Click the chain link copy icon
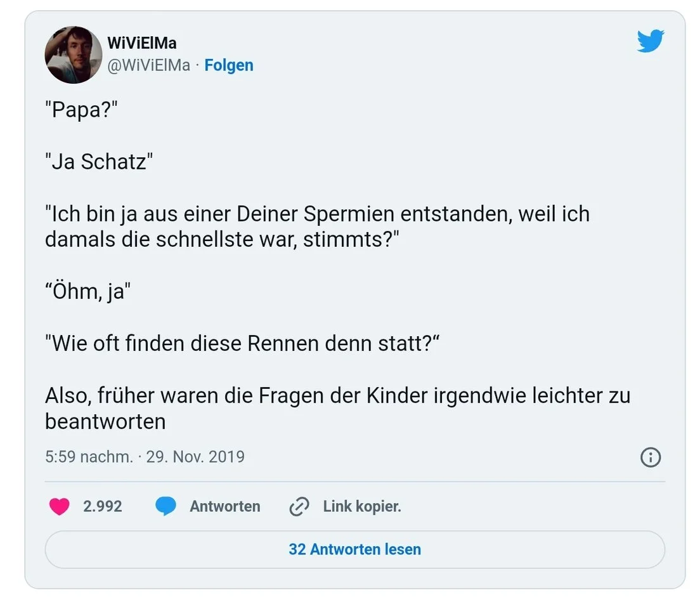The height and width of the screenshot is (609, 700). [299, 506]
